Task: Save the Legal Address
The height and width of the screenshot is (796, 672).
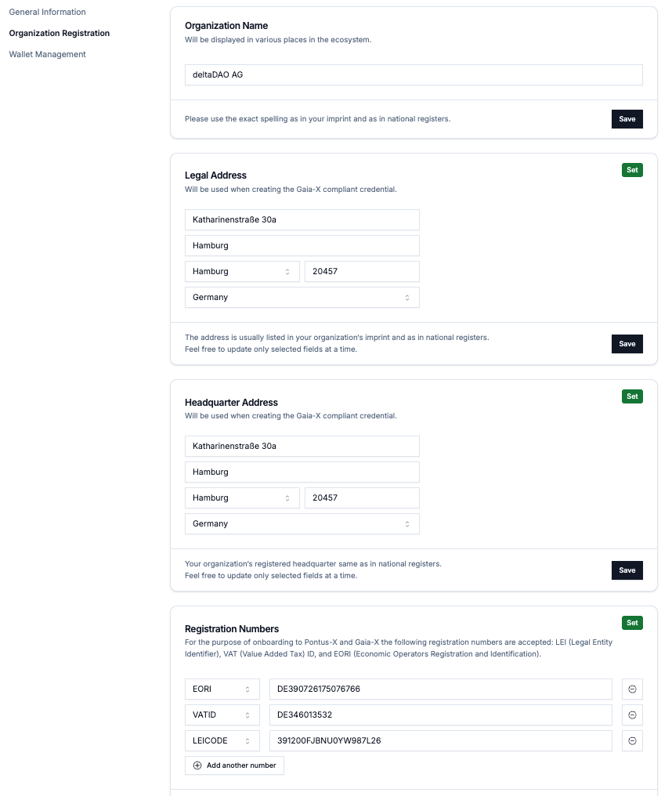Action: pyautogui.click(x=627, y=344)
